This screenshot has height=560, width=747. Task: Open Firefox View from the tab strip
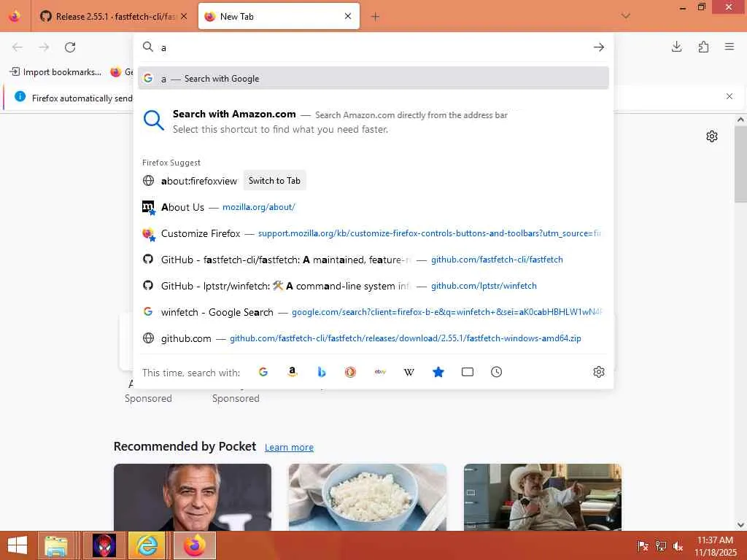tap(15, 16)
